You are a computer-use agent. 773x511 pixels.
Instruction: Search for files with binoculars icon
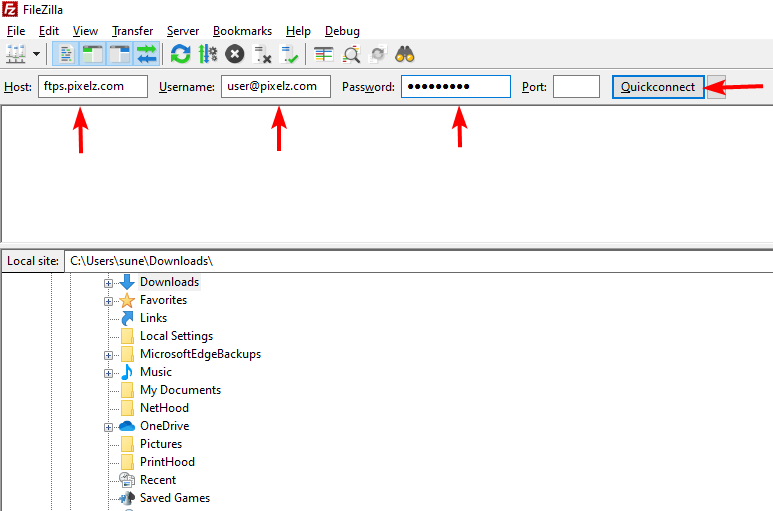(x=405, y=54)
